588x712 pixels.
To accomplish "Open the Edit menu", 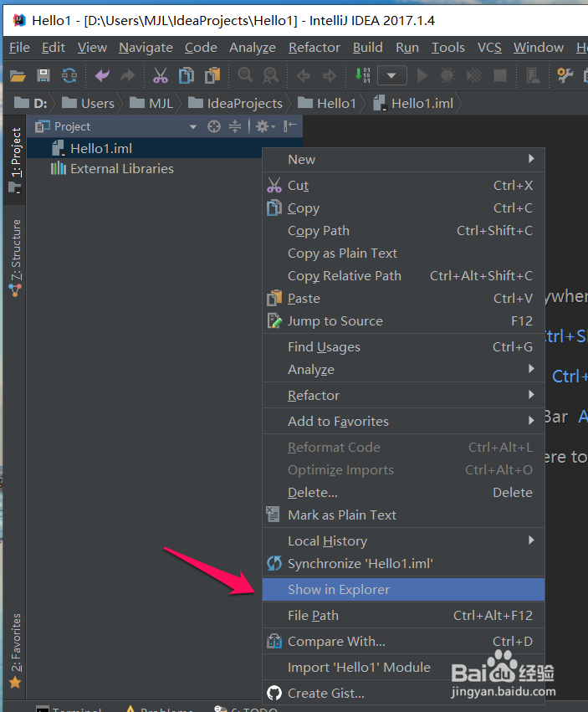I will click(x=54, y=48).
